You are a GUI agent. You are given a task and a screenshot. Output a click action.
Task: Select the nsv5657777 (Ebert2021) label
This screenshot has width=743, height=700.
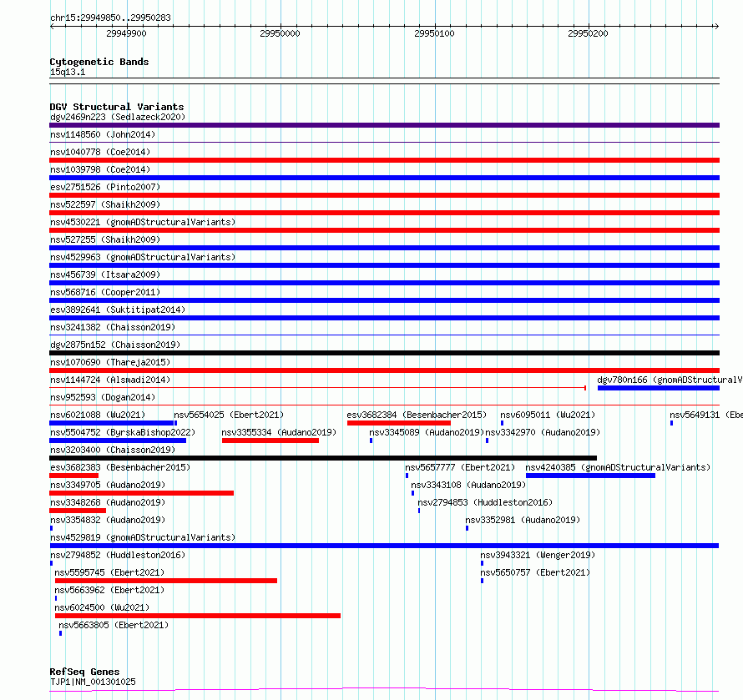[460, 467]
